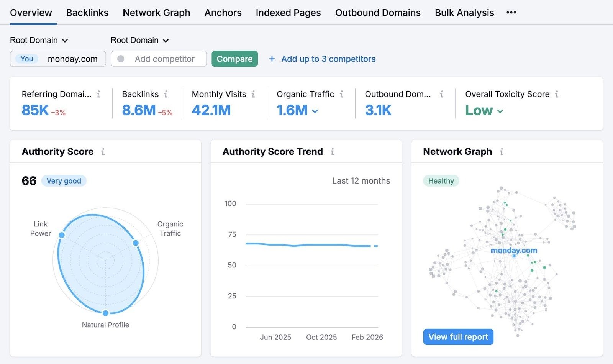Click the info icon next to Backlinks metric

click(166, 94)
